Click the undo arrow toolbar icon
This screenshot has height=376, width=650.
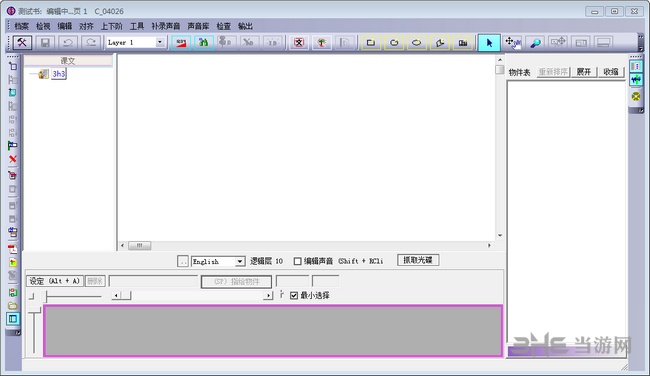[68, 42]
